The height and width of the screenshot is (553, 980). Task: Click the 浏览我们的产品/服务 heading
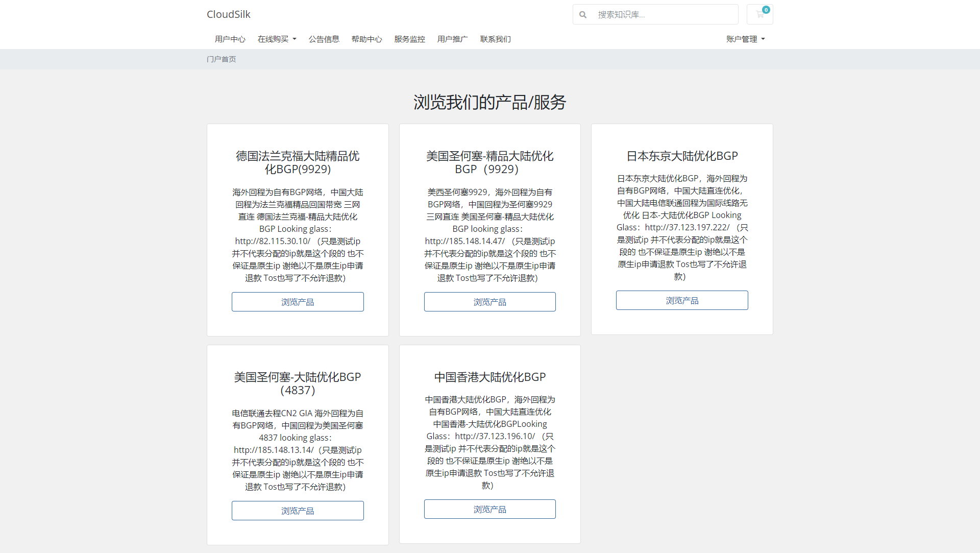(490, 102)
